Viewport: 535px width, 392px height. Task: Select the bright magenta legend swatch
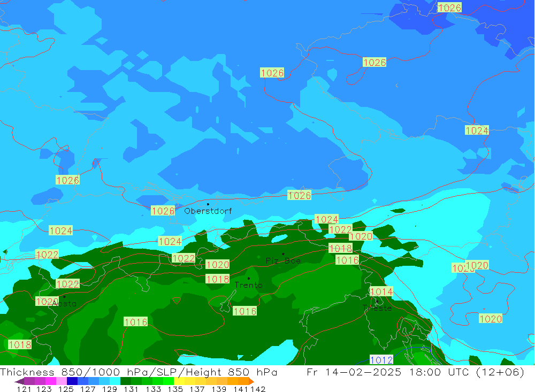[50, 381]
